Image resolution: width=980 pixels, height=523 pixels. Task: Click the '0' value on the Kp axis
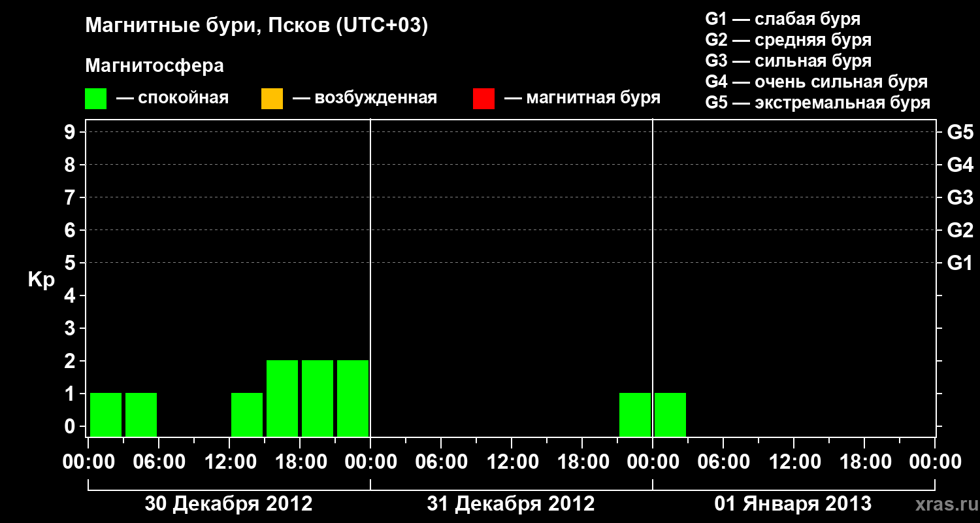(x=70, y=426)
